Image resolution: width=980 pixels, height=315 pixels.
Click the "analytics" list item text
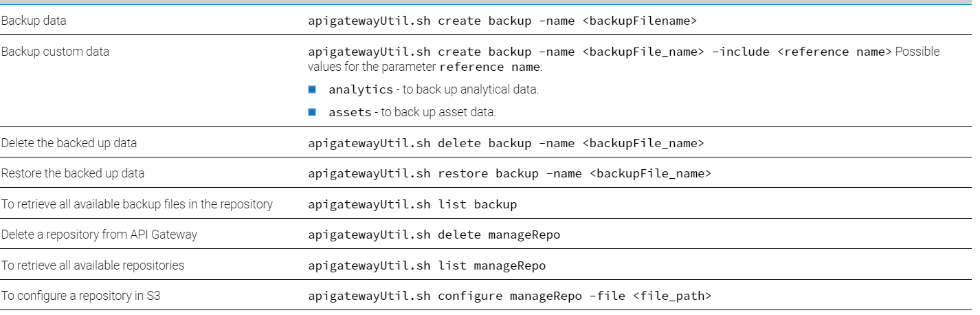pyautogui.click(x=433, y=89)
